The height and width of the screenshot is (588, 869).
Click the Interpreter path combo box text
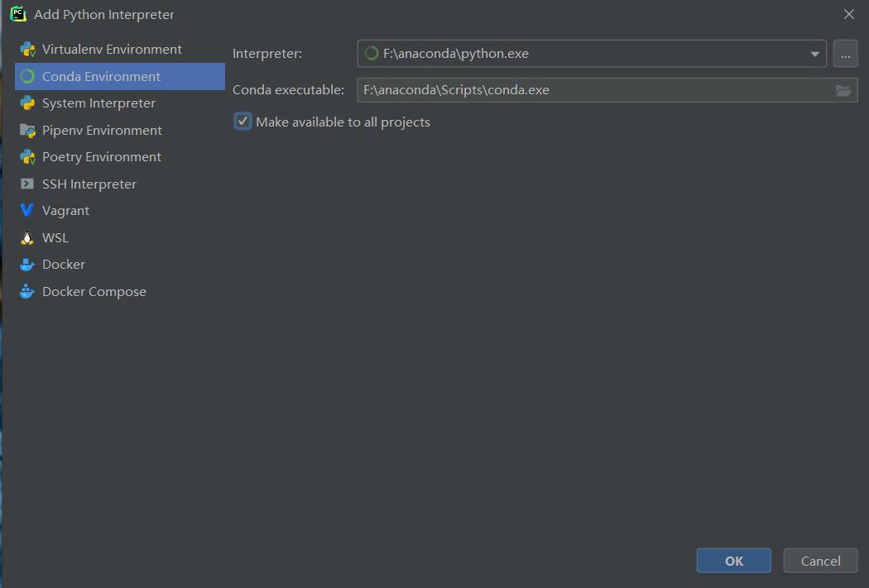[x=455, y=54]
